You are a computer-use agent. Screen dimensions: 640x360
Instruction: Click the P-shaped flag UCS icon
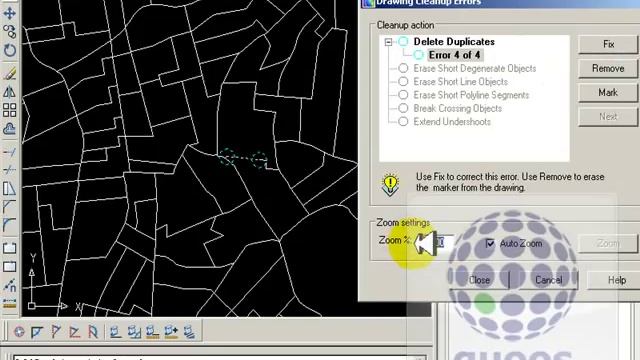pyautogui.click(x=56, y=332)
